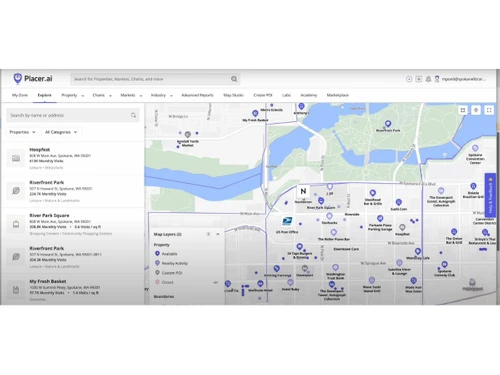Focus the top Search for Properties field
The height and width of the screenshot is (375, 500).
pyautogui.click(x=155, y=79)
